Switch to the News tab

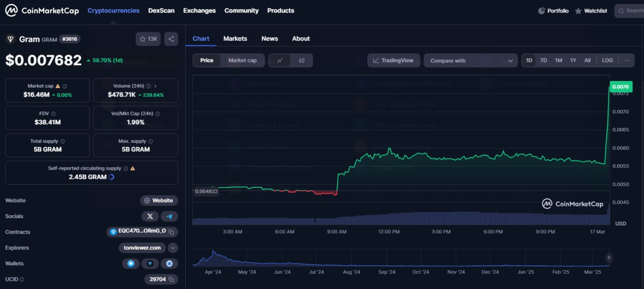pyautogui.click(x=270, y=39)
